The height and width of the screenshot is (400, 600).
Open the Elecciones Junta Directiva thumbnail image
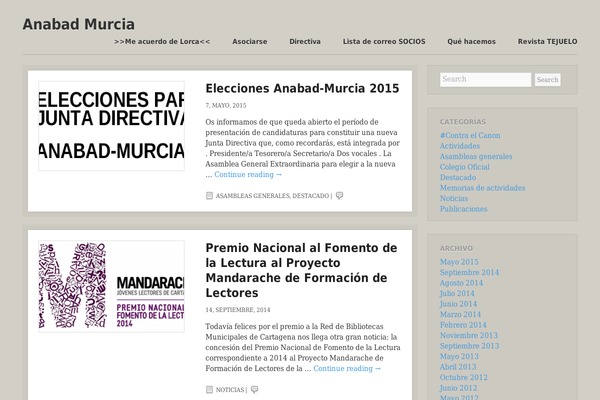pos(111,126)
